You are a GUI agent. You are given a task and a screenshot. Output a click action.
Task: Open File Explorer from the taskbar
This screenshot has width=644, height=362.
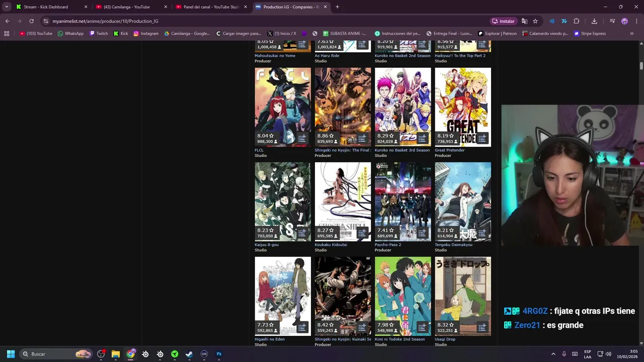point(116,354)
